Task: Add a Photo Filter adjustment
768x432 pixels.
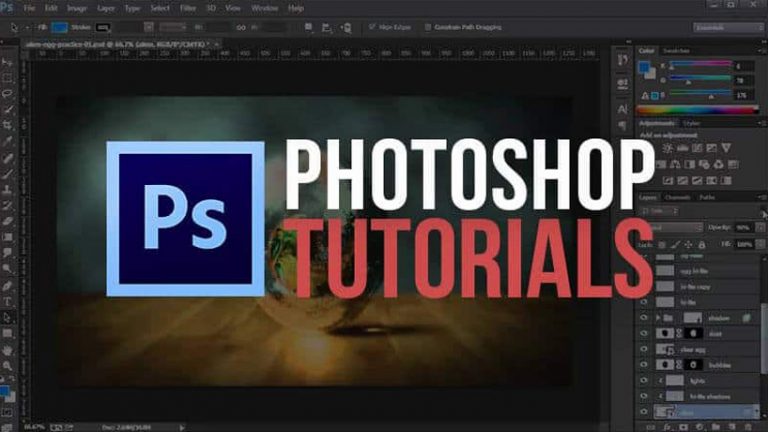Action: (704, 165)
